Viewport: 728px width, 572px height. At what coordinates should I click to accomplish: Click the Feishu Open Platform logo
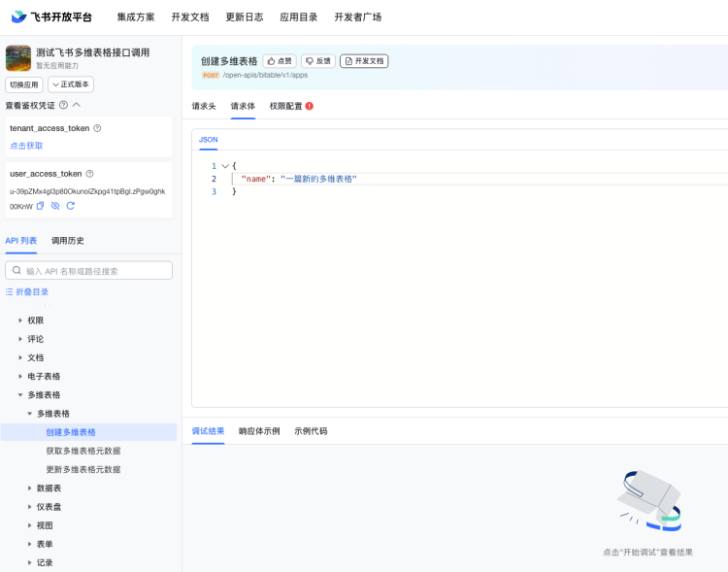[x=51, y=17]
